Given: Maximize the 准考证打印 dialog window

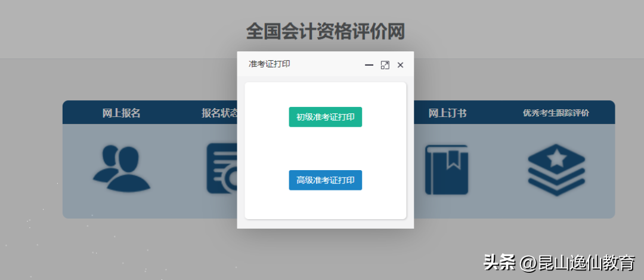Looking at the screenshot, I should 385,65.
